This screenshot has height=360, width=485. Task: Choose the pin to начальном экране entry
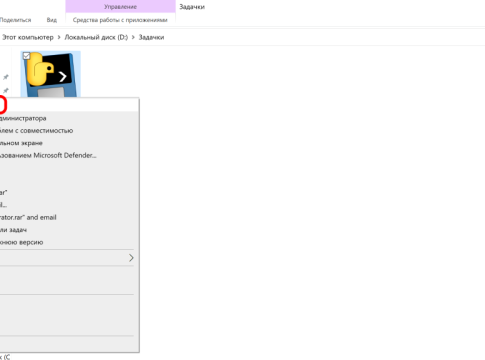coord(69,143)
